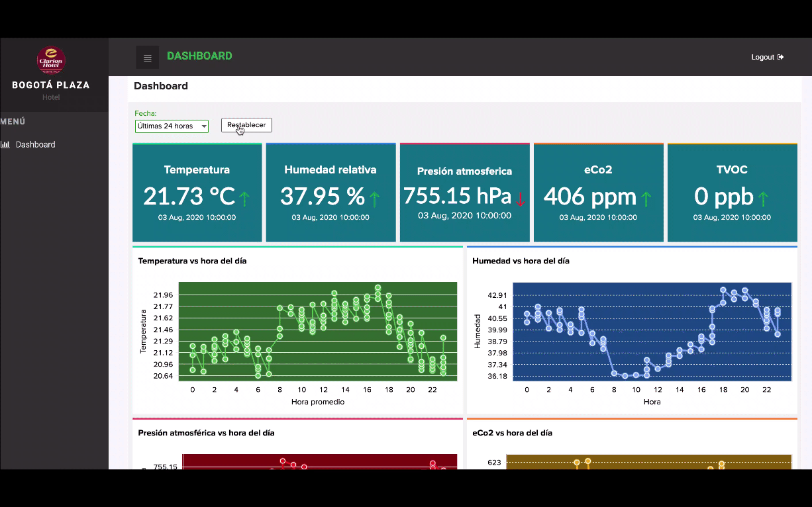Click the MENÚ sidebar heading

coord(13,122)
